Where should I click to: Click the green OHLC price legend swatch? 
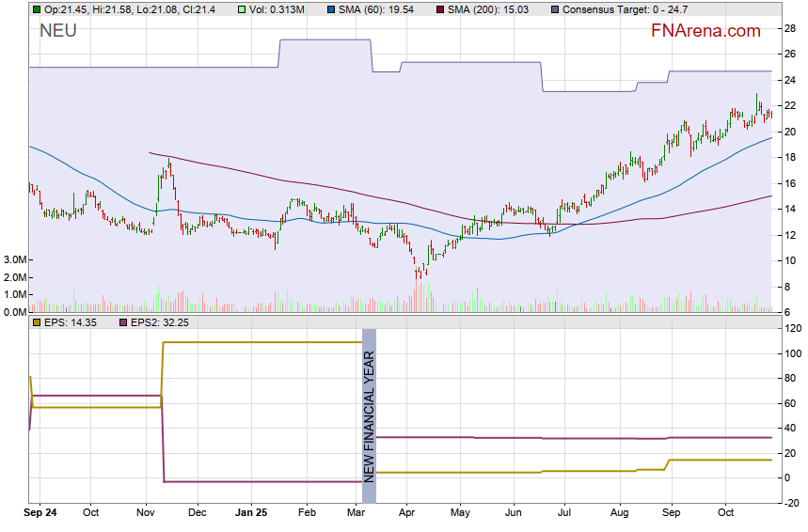(x=36, y=8)
